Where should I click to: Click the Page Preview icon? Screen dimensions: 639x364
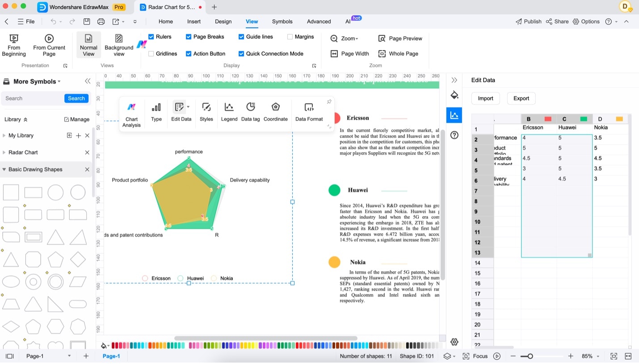click(x=382, y=38)
